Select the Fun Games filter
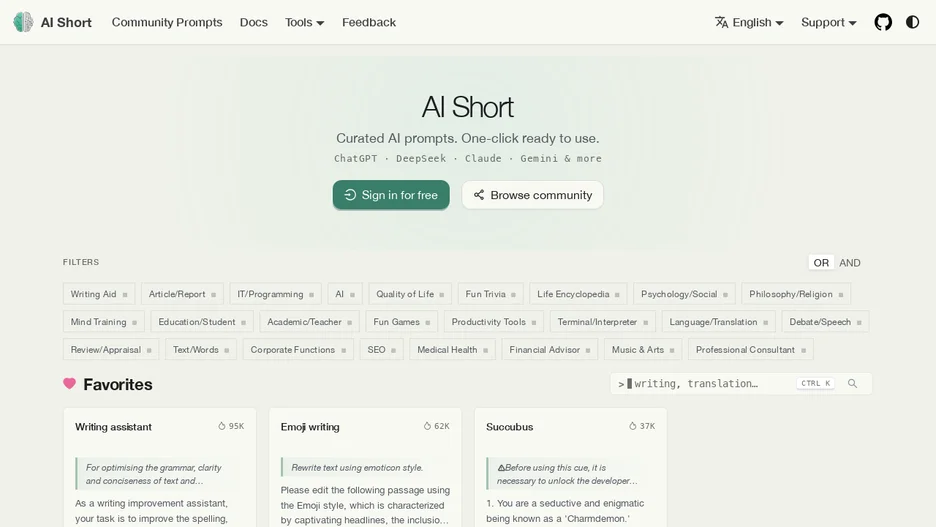Image resolution: width=936 pixels, height=527 pixels. click(402, 322)
